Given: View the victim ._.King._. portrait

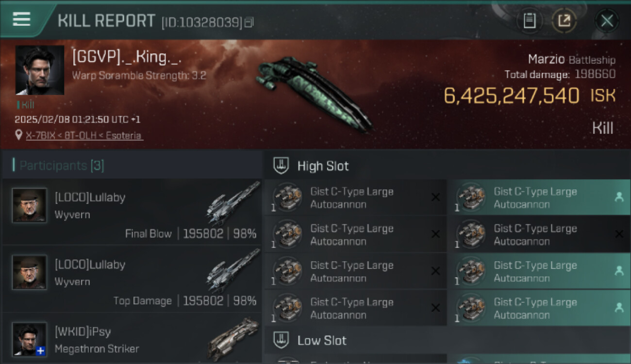Looking at the screenshot, I should click(40, 70).
